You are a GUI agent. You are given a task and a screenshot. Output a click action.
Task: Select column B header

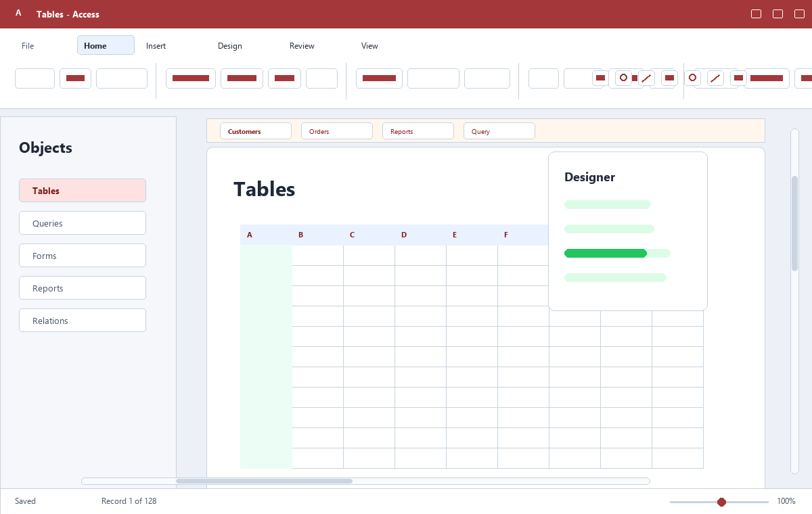[317, 235]
